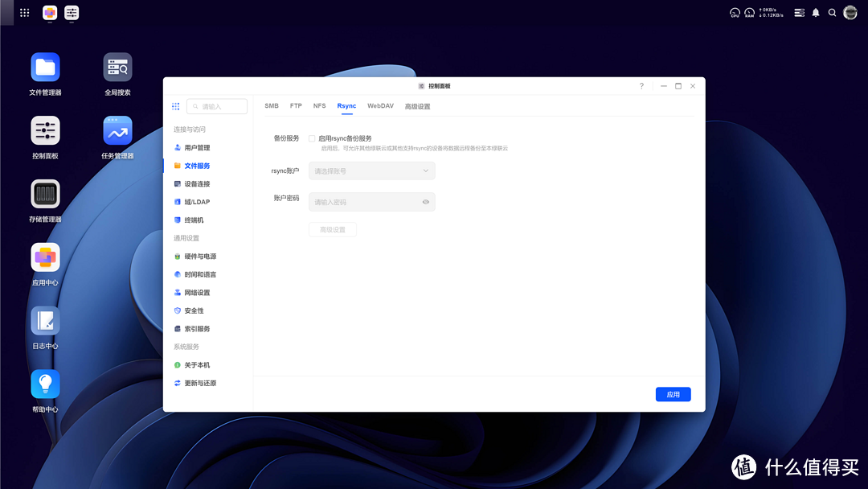868x489 pixels.
Task: Switch to the Rsync tab
Action: point(346,106)
